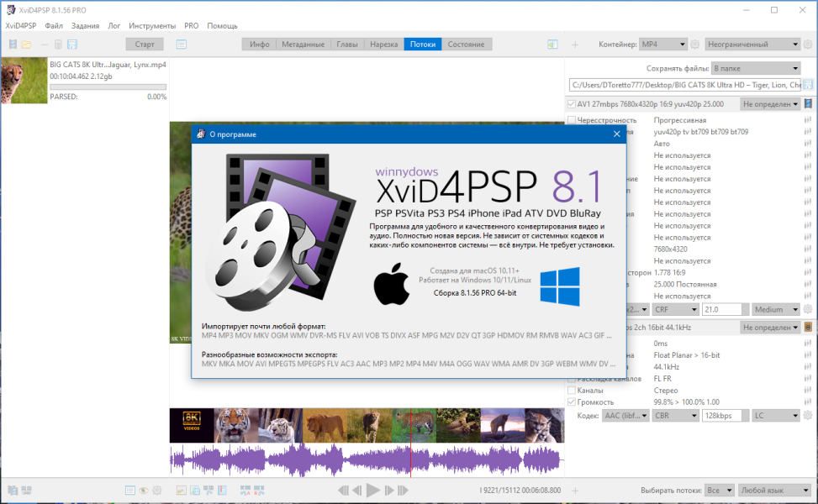Switch to the Состояние tab
The height and width of the screenshot is (504, 818).
click(466, 45)
